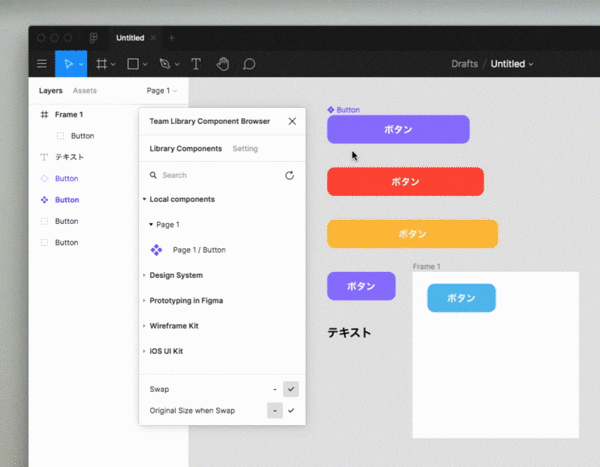Switch to the Layers tab
600x467 pixels.
tap(51, 91)
